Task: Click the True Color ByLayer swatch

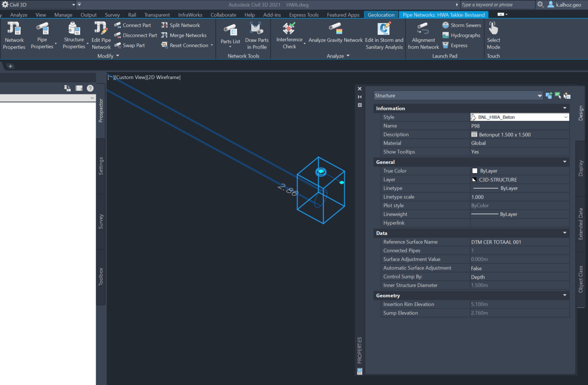Action: (x=475, y=171)
